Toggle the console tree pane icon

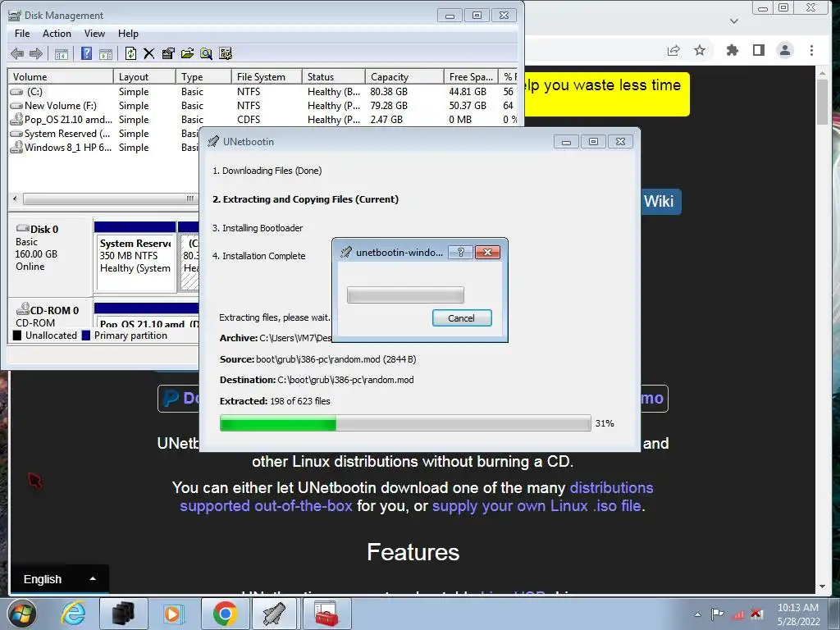tap(62, 53)
